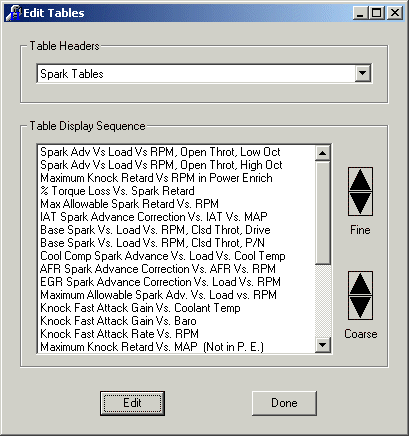
Task: Select '% Torque Loss Vs. Spark Retard'
Action: [117, 191]
